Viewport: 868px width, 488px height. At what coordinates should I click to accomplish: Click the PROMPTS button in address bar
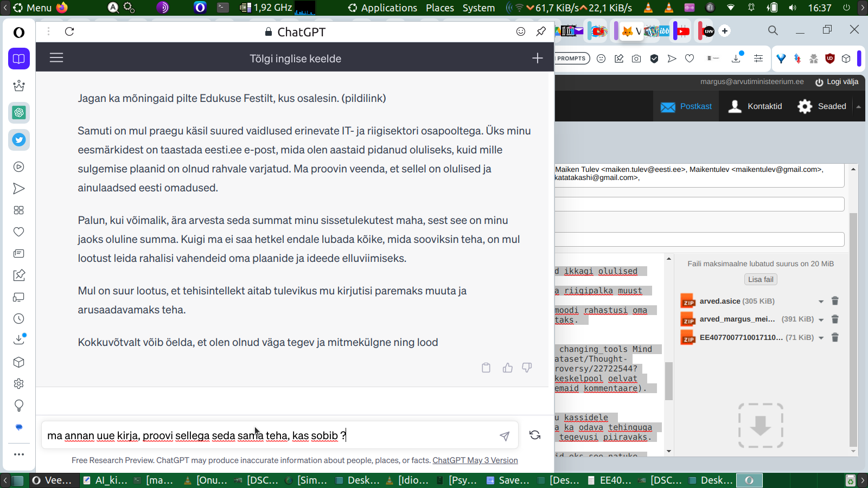[572, 59]
